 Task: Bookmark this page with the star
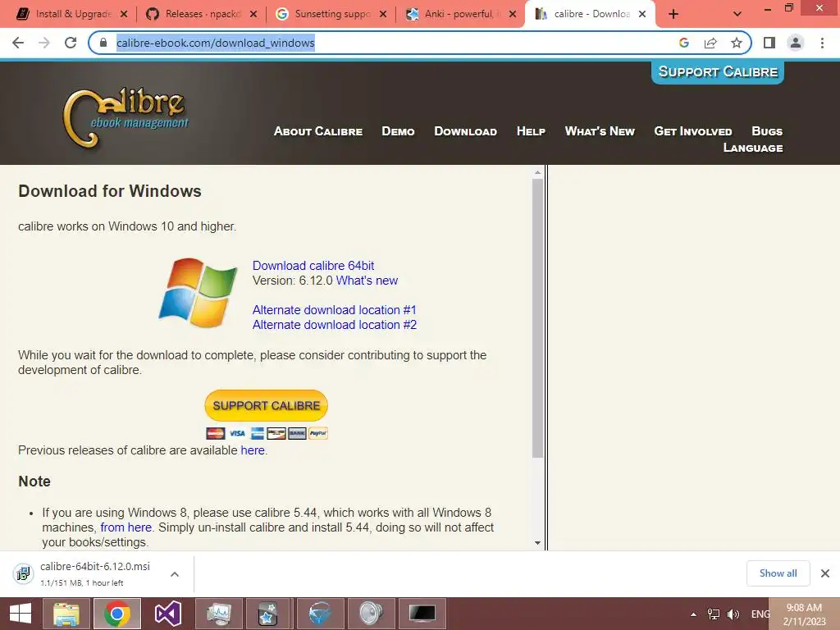pos(737,43)
